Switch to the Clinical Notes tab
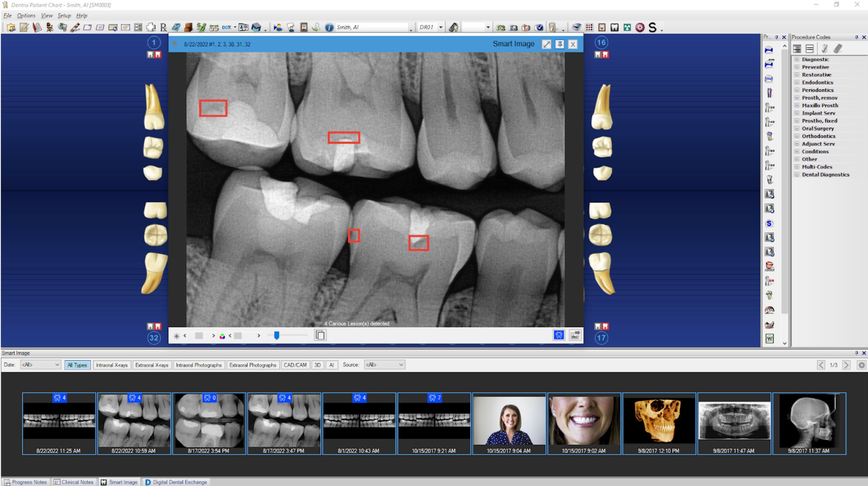 pyautogui.click(x=73, y=482)
